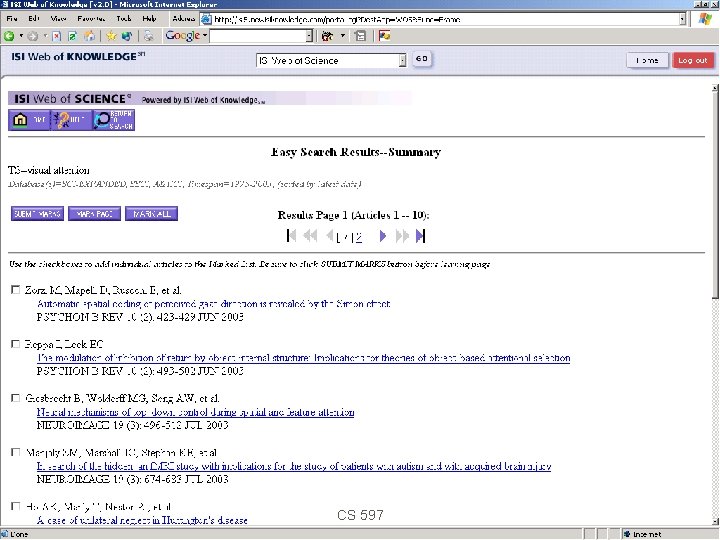This screenshot has height=540, width=720.
Task: Open Web of Science Help purple button
Action: tap(71, 120)
